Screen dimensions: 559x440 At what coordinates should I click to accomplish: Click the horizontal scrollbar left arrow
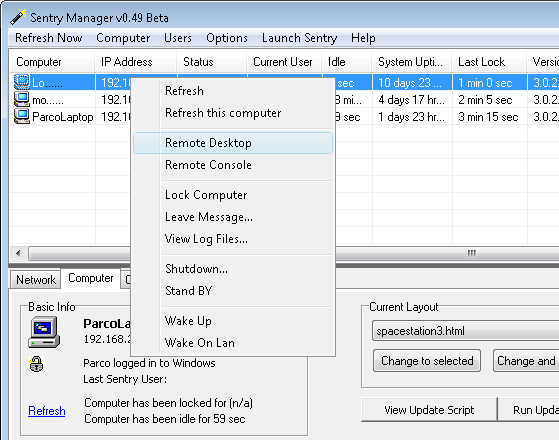click(19, 254)
